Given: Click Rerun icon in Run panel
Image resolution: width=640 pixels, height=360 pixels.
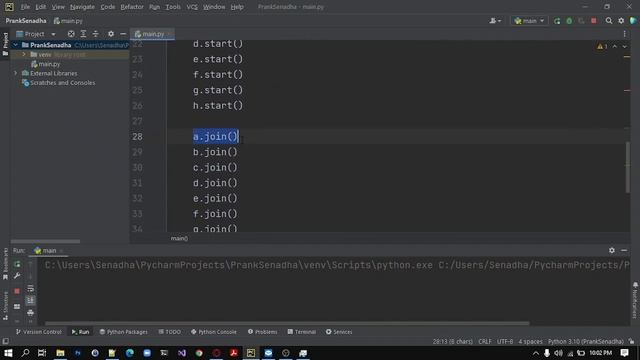Looking at the screenshot, I should click(17, 264).
